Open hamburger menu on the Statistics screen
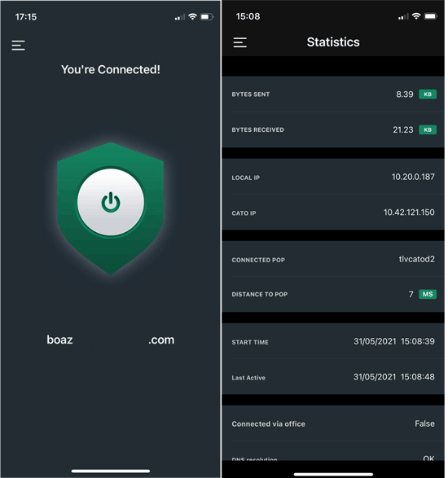 click(x=240, y=42)
